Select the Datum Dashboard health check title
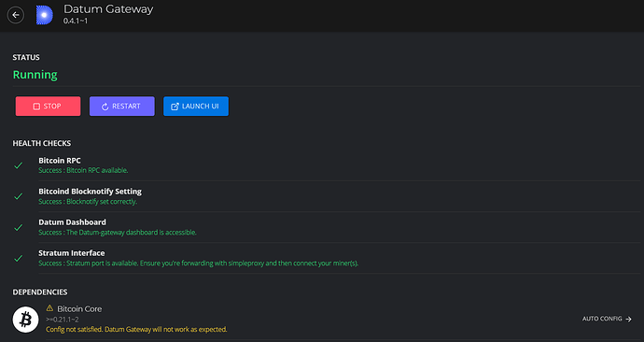The width and height of the screenshot is (644, 342). pos(72,222)
